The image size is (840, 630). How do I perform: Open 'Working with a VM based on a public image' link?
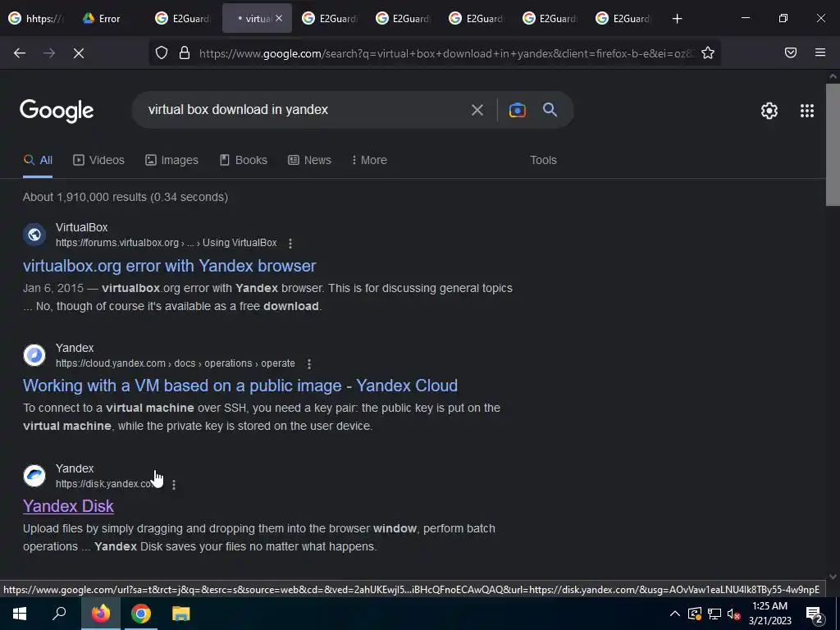240,386
